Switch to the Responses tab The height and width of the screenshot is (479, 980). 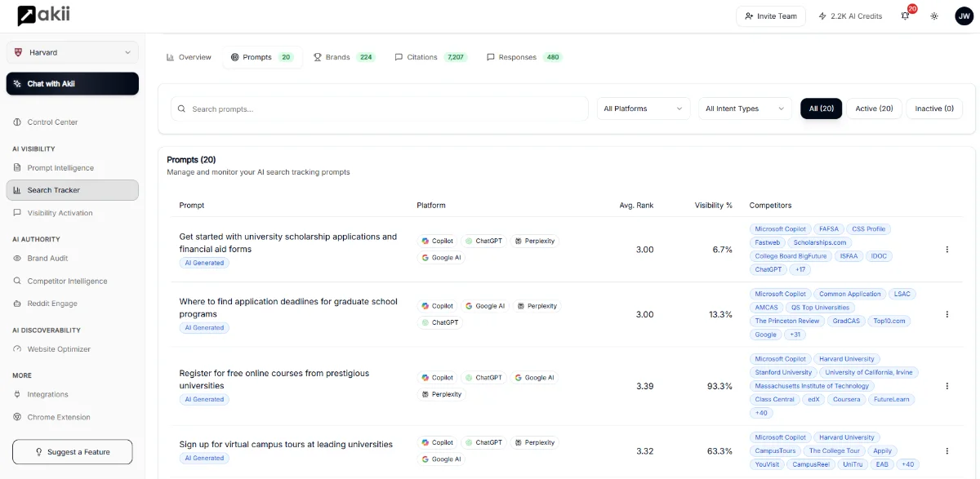(523, 57)
